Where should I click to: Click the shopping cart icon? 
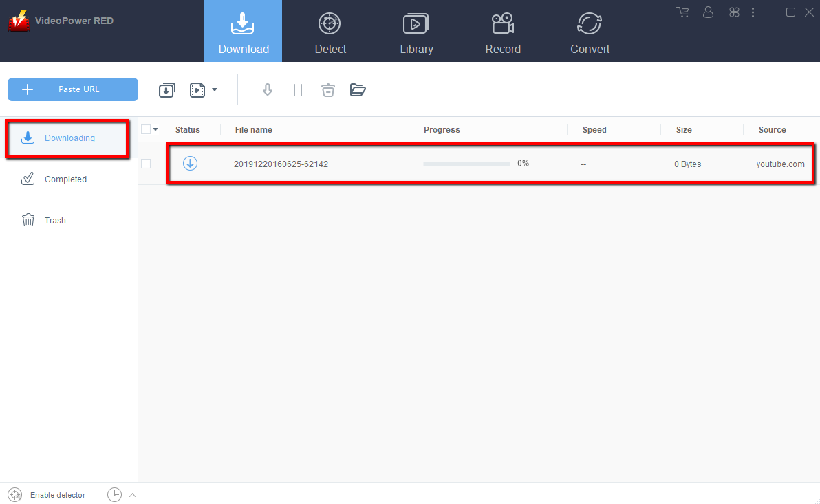click(x=682, y=12)
